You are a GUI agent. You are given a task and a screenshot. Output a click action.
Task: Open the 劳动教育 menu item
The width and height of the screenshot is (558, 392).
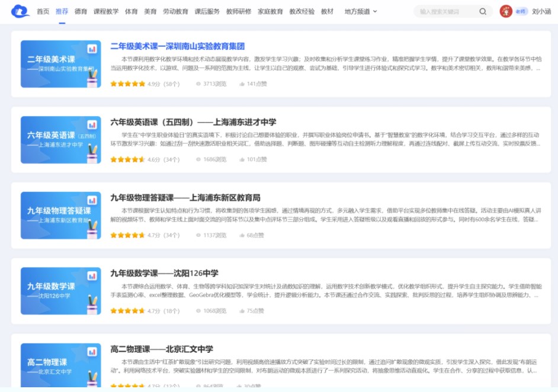pos(175,11)
